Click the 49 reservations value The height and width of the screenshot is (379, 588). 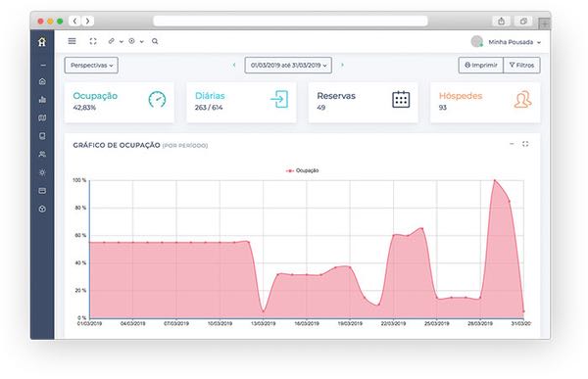pyautogui.click(x=321, y=108)
